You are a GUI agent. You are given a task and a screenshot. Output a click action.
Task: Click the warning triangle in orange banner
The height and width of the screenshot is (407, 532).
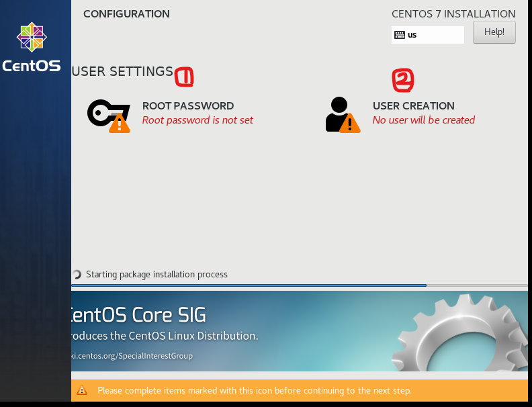pos(82,390)
